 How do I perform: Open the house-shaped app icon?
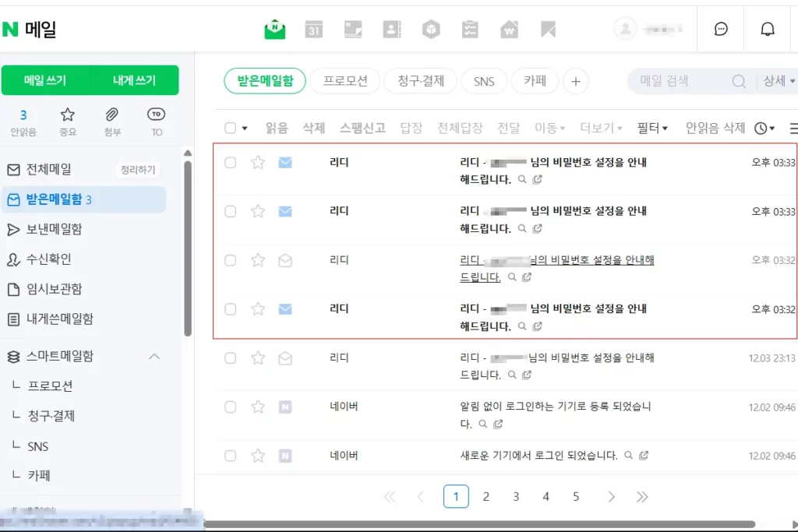click(509, 30)
